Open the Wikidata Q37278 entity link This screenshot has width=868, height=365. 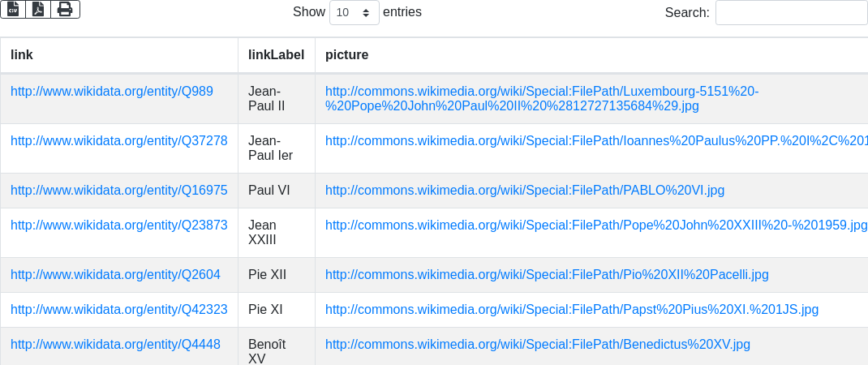click(x=119, y=140)
